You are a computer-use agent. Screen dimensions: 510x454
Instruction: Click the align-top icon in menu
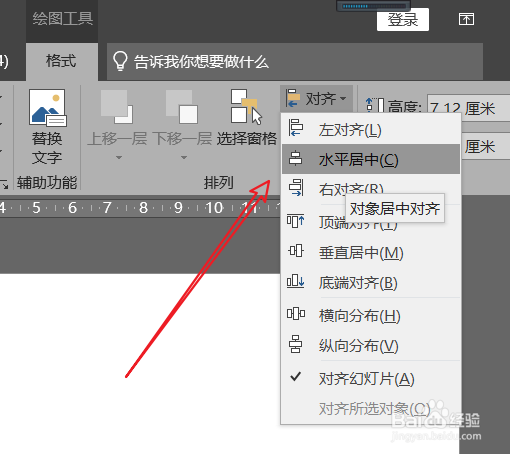[x=295, y=221]
